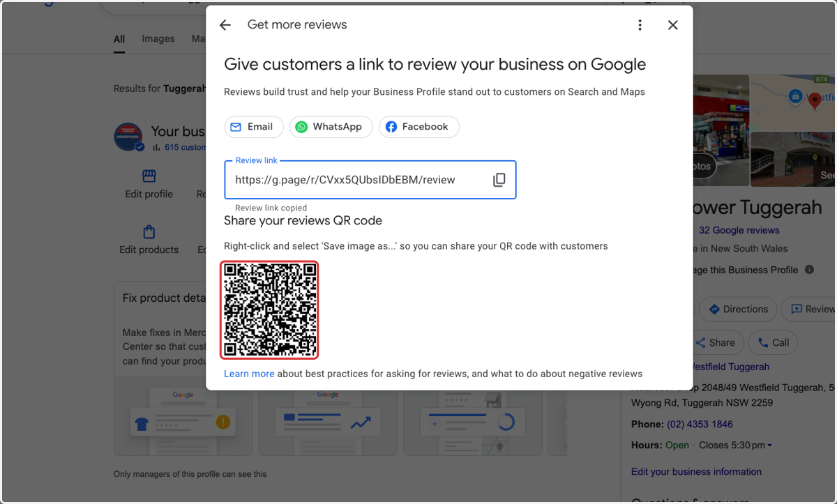Select the review link URL field
Viewport: 837px width, 504px height.
(370, 180)
